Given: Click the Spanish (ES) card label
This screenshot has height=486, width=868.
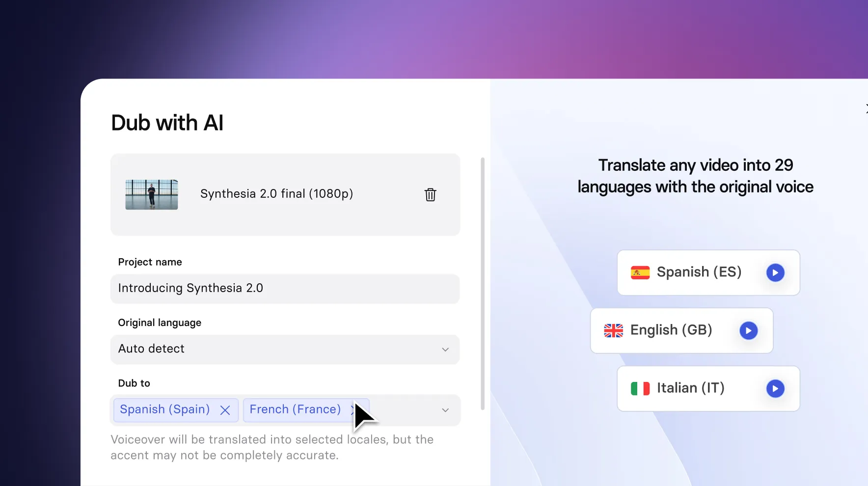Looking at the screenshot, I should point(699,272).
